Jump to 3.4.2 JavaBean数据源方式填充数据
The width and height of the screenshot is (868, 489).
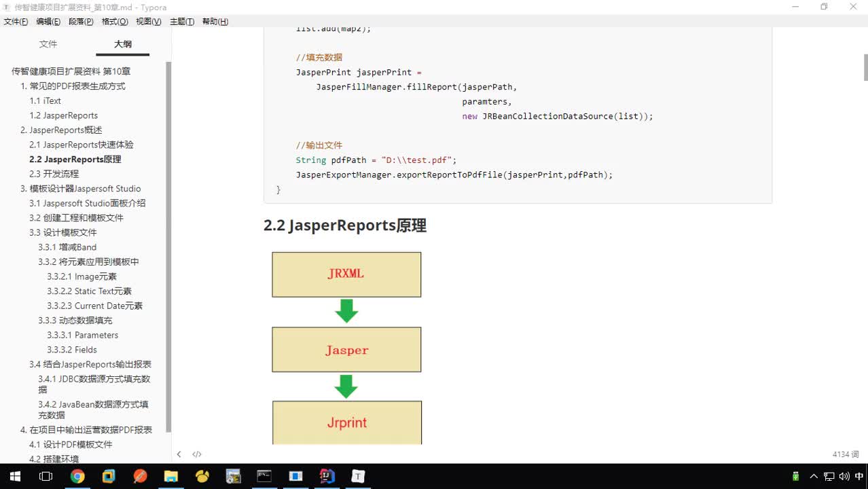tap(94, 410)
